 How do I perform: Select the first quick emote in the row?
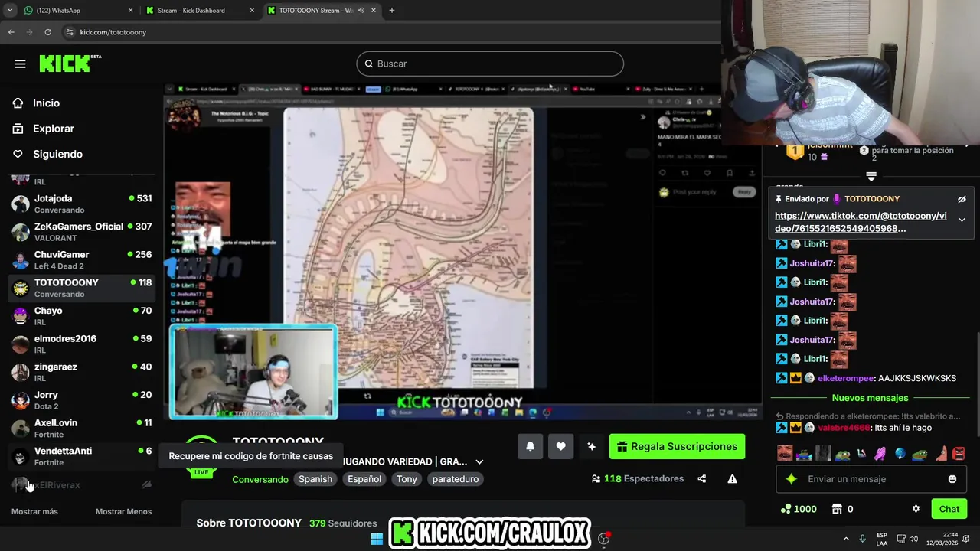(x=785, y=454)
